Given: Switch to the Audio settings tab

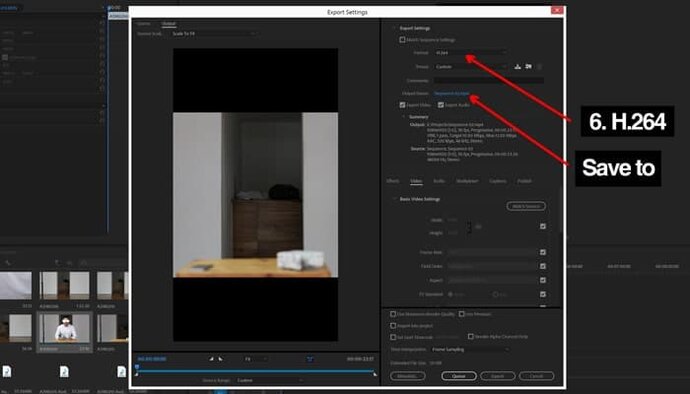Looking at the screenshot, I should pyautogui.click(x=439, y=181).
